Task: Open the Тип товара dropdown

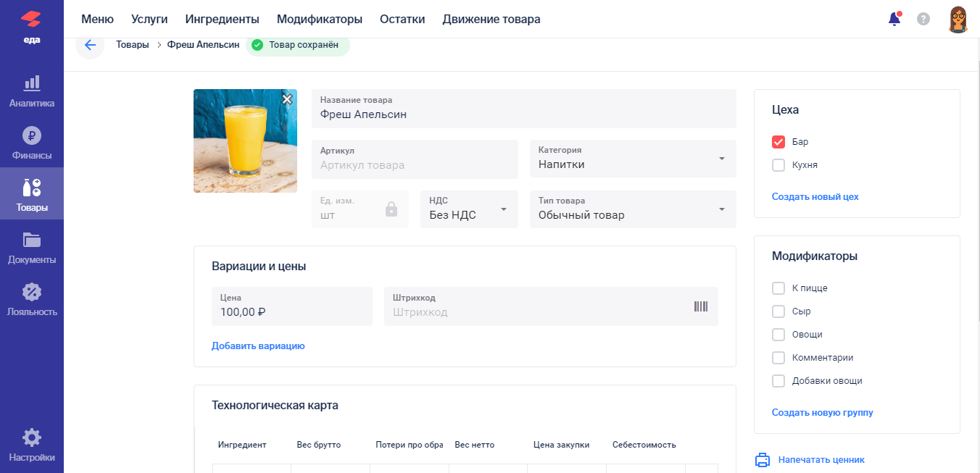Action: (x=633, y=209)
